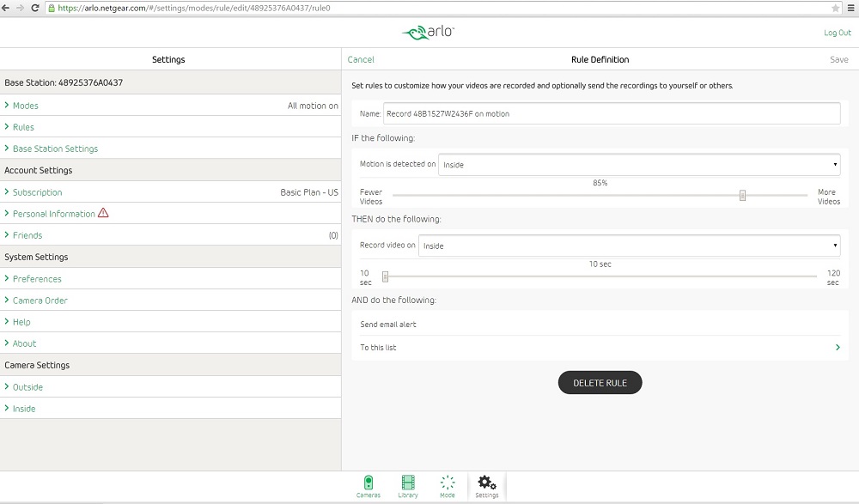This screenshot has width=859, height=504.
Task: Click the 85% sensitivity value
Action: point(600,183)
